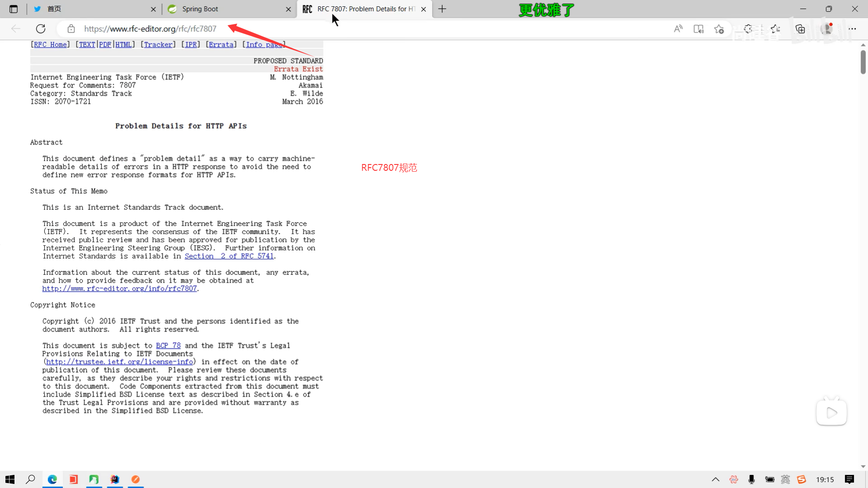This screenshot has width=868, height=488.
Task: Open Settings and more ellipsis menu
Action: [x=852, y=29]
